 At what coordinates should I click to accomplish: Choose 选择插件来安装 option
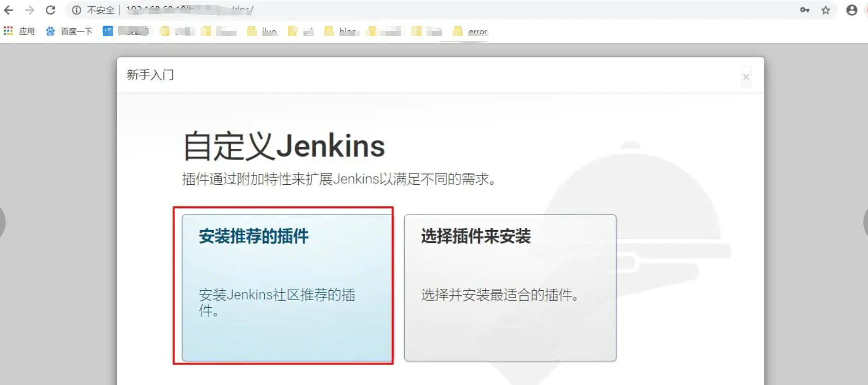coord(510,288)
